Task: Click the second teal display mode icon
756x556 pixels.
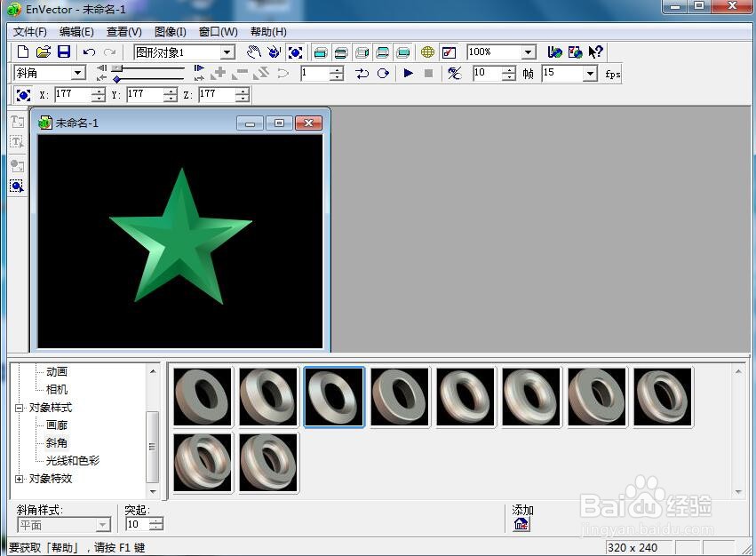Action: coord(341,52)
